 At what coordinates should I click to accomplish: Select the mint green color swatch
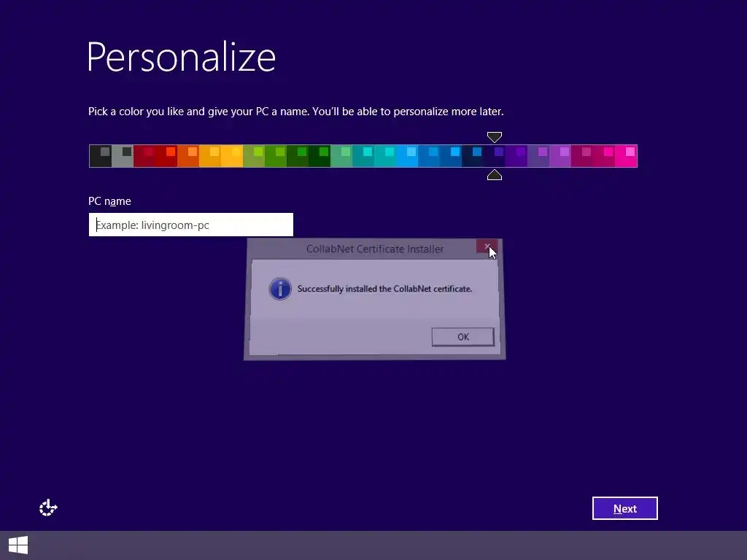click(x=341, y=156)
